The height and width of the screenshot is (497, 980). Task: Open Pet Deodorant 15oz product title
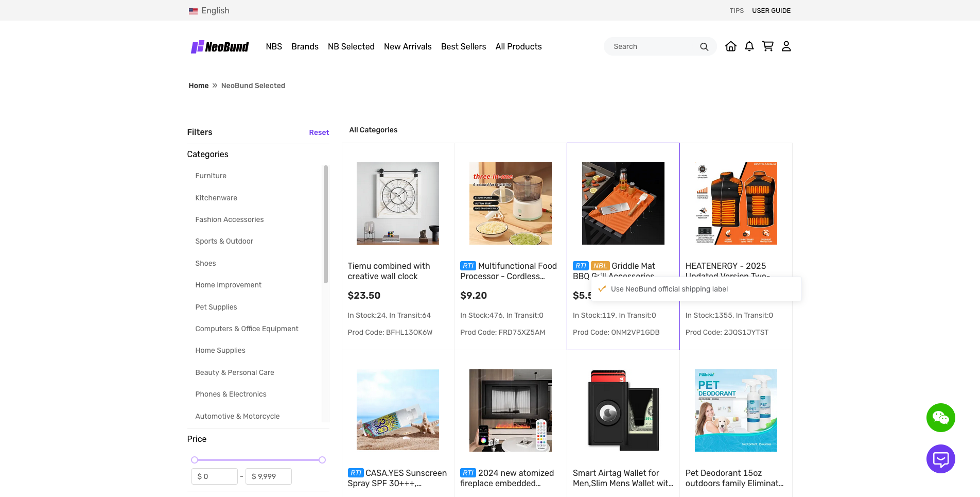[x=734, y=478]
